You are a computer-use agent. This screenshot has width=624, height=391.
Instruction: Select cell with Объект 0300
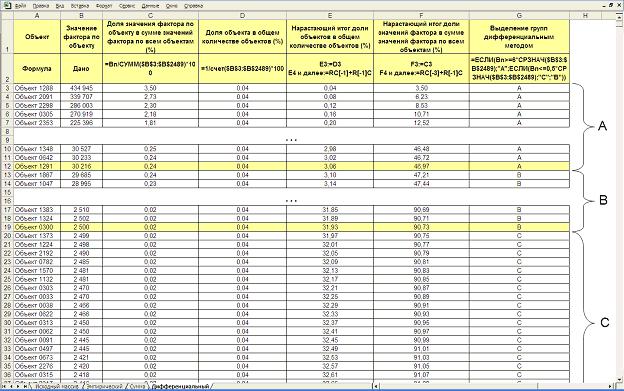(37, 227)
